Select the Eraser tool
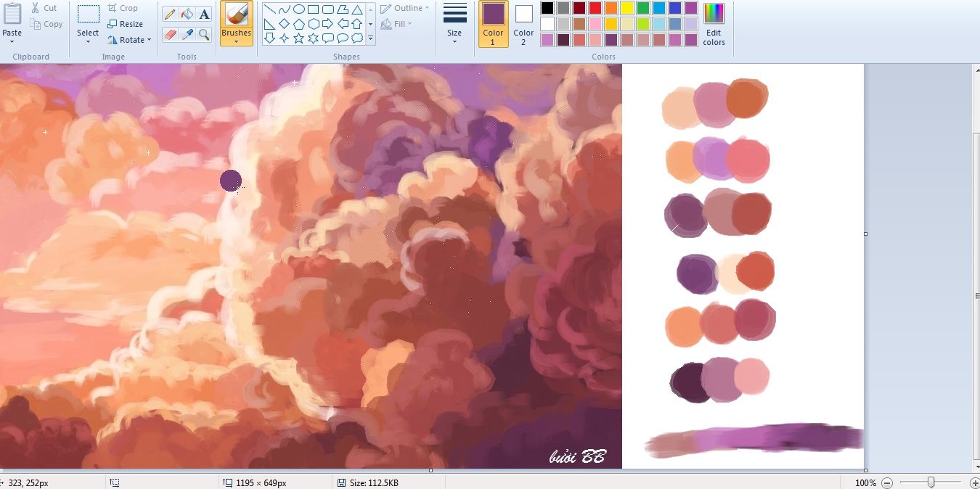 (x=169, y=34)
